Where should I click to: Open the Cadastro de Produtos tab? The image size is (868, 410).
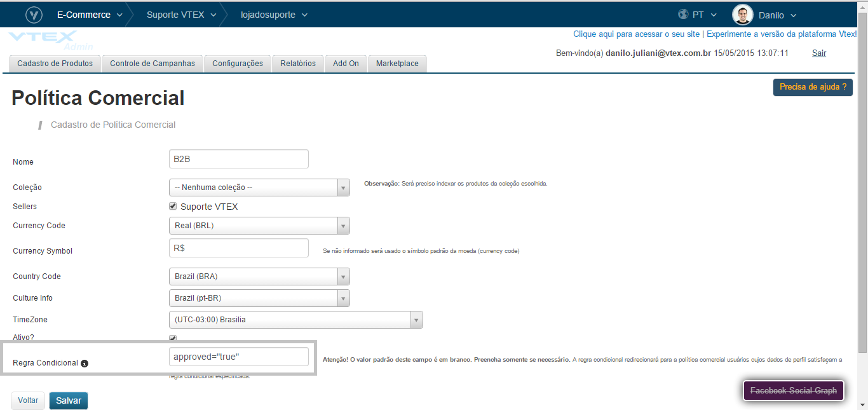pyautogui.click(x=55, y=64)
